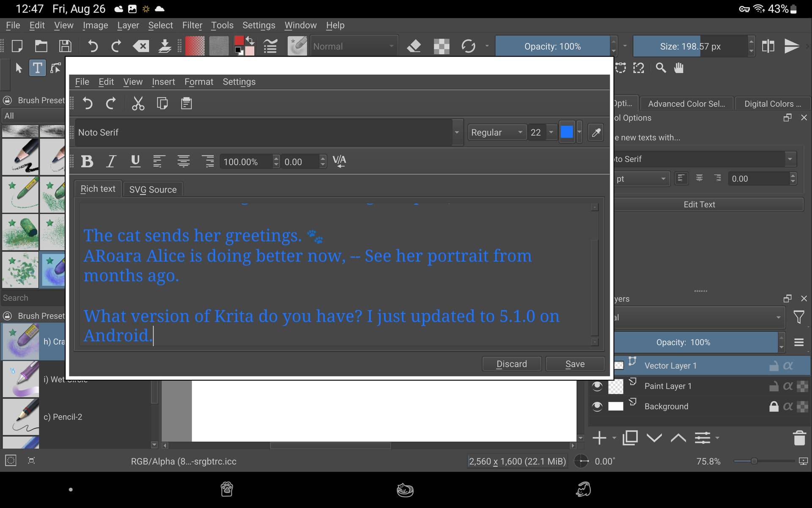Click the underline formatting icon

pyautogui.click(x=135, y=161)
